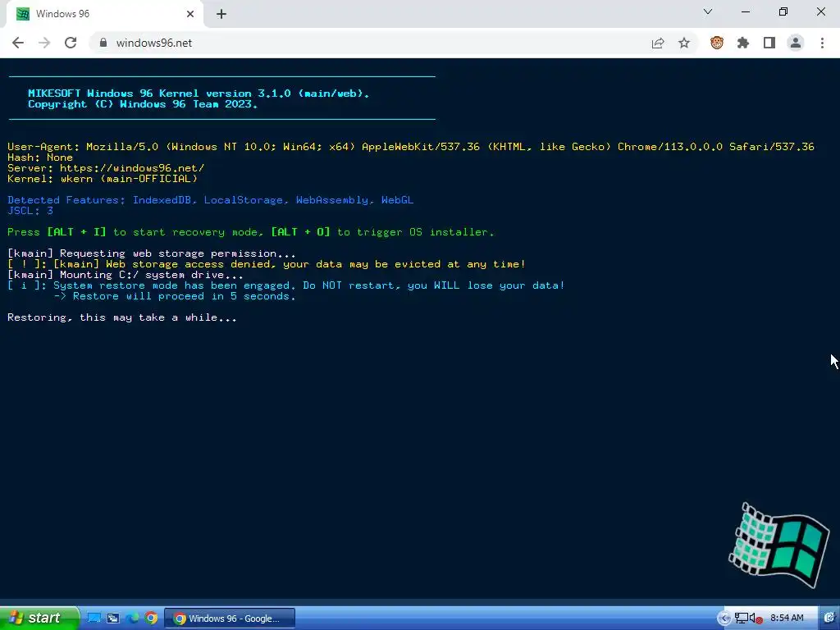
Task: Open the Chrome three-dot menu
Action: (x=822, y=43)
